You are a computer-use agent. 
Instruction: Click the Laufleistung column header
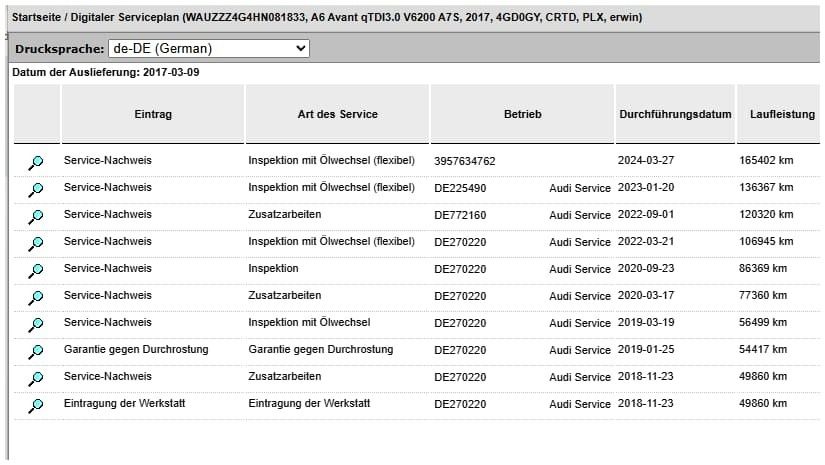782,114
